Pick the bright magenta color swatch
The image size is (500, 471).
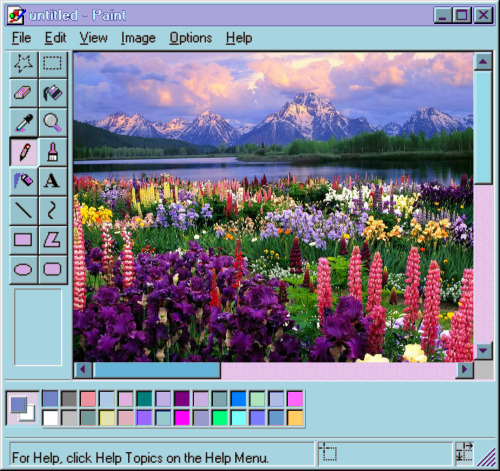[182, 418]
